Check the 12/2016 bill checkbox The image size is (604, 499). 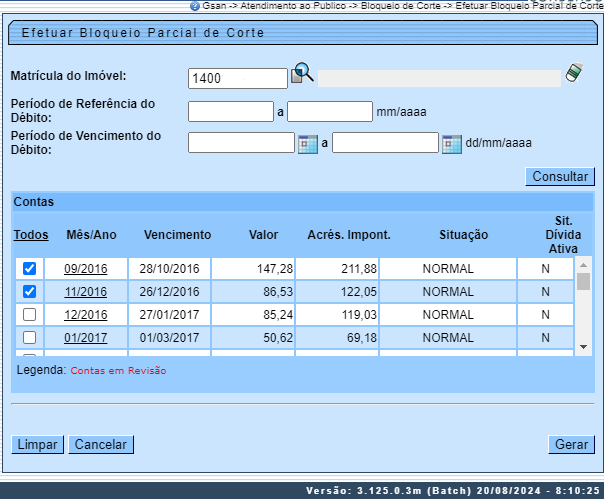[29, 315]
